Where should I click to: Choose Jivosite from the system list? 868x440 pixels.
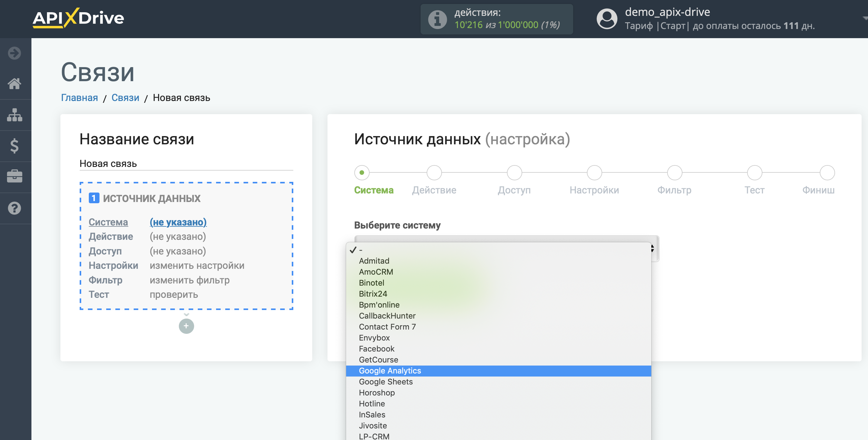tap(498, 426)
